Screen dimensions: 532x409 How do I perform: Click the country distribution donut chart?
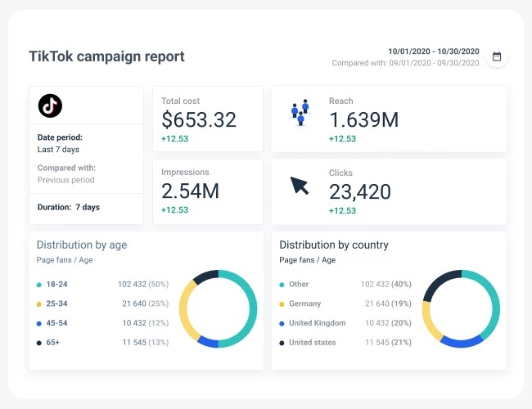[x=461, y=308]
